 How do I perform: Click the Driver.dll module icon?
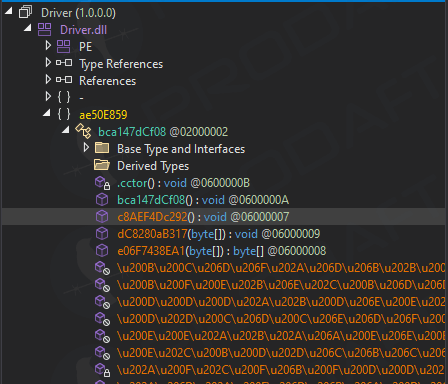pyautogui.click(x=44, y=30)
